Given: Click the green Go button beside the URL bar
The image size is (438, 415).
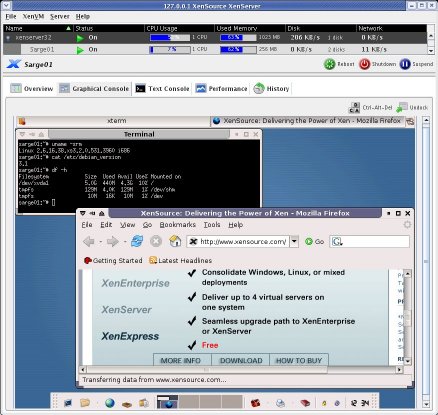Looking at the screenshot, I should point(314,241).
